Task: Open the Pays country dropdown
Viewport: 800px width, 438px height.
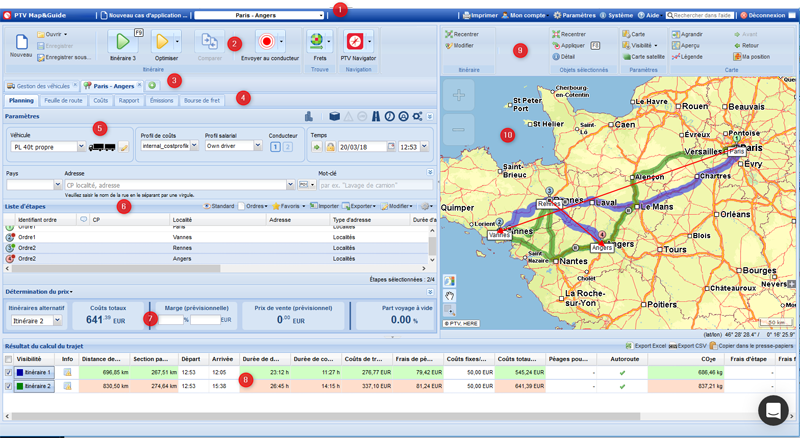Action: click(57, 185)
